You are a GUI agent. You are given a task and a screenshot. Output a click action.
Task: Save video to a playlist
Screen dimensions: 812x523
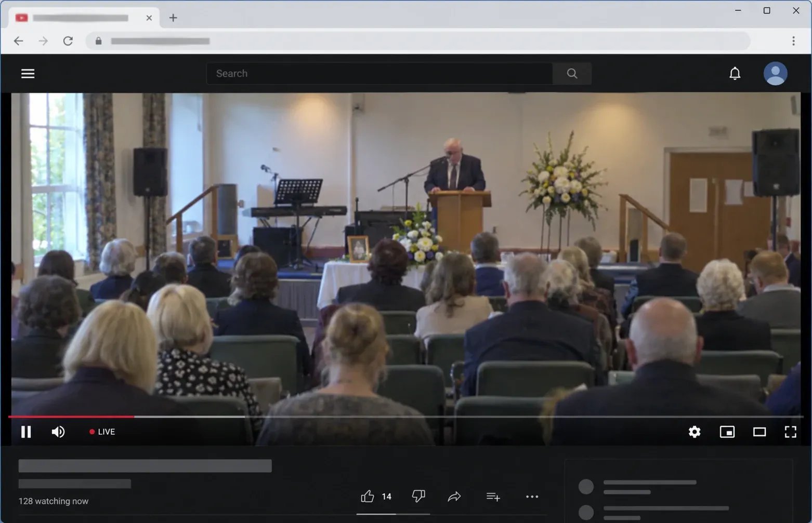pyautogui.click(x=493, y=497)
